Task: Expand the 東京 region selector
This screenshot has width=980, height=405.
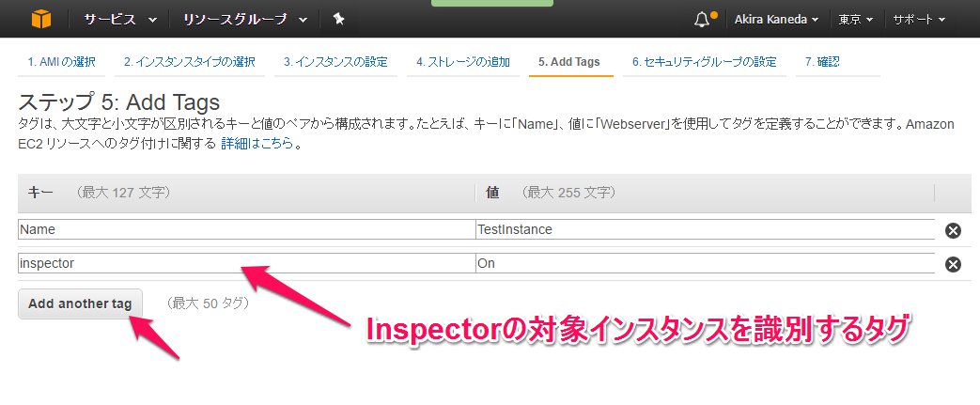Action: (x=855, y=19)
